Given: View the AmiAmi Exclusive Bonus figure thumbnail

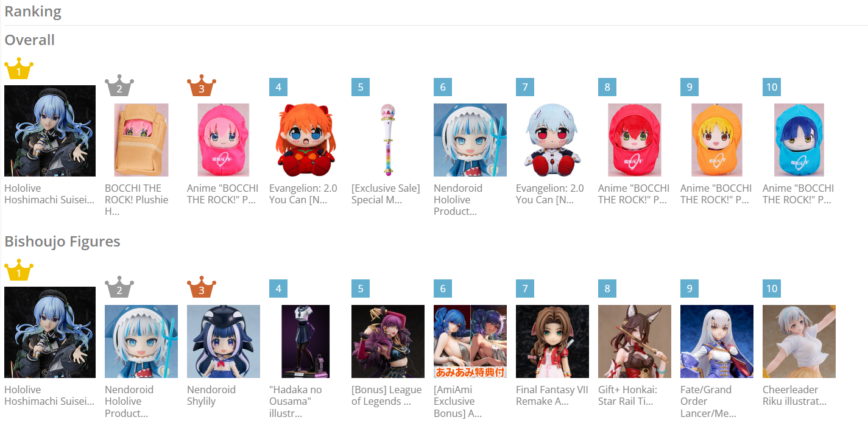Looking at the screenshot, I should click(x=470, y=341).
